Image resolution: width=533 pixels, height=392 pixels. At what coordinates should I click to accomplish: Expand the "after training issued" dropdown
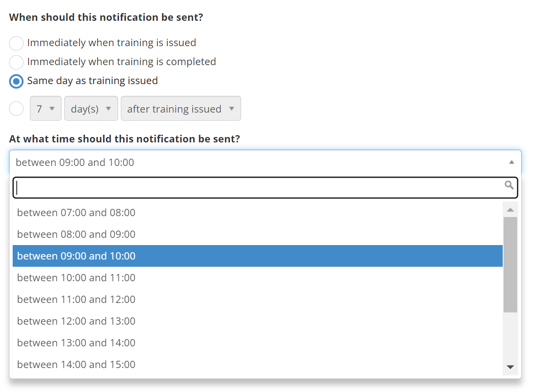[181, 109]
